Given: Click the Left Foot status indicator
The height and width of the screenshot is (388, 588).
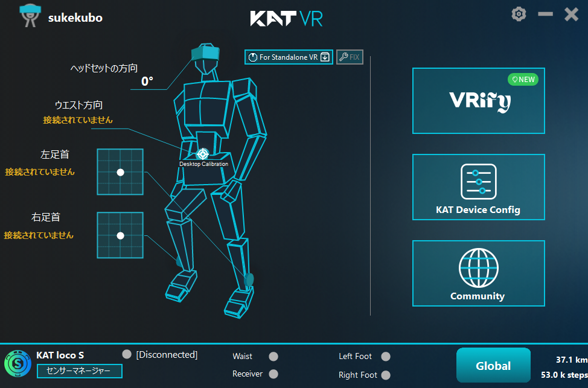Looking at the screenshot, I should (x=386, y=356).
